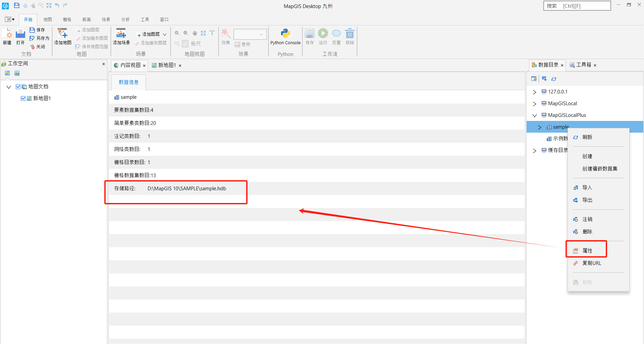Viewport: 644px width, 344px height.
Task: Expand the sample database node
Action: pyautogui.click(x=540, y=127)
